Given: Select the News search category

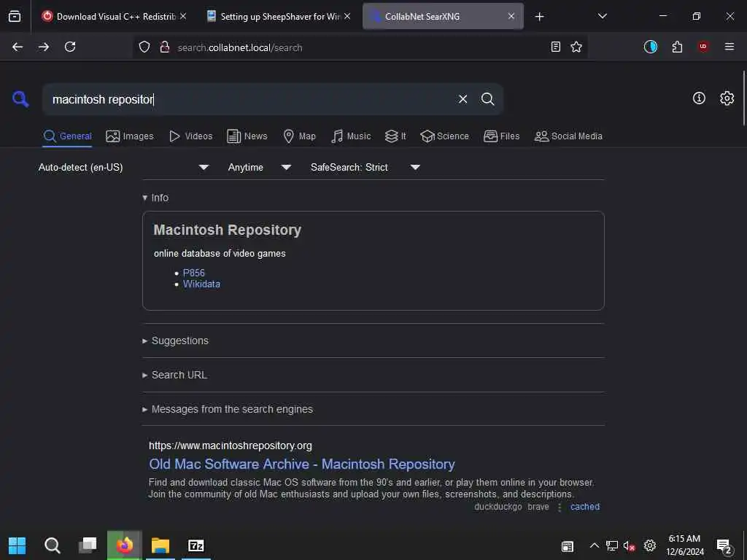Looking at the screenshot, I should (x=247, y=136).
